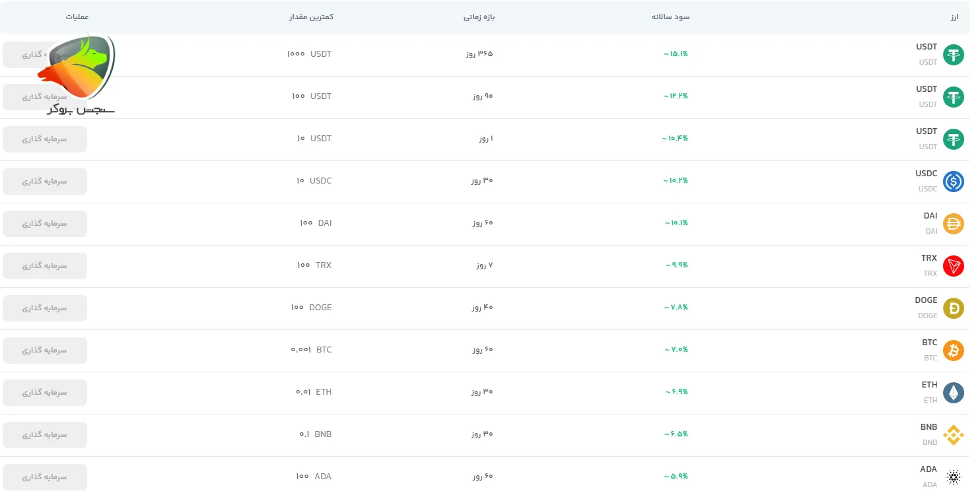Select the orange DAI coin icon
980x503 pixels.
(x=953, y=223)
